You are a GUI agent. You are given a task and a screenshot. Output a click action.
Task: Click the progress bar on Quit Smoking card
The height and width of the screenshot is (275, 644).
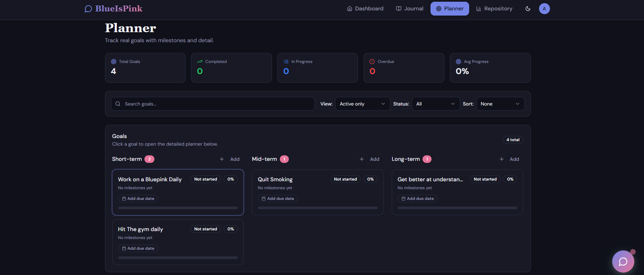click(x=318, y=208)
